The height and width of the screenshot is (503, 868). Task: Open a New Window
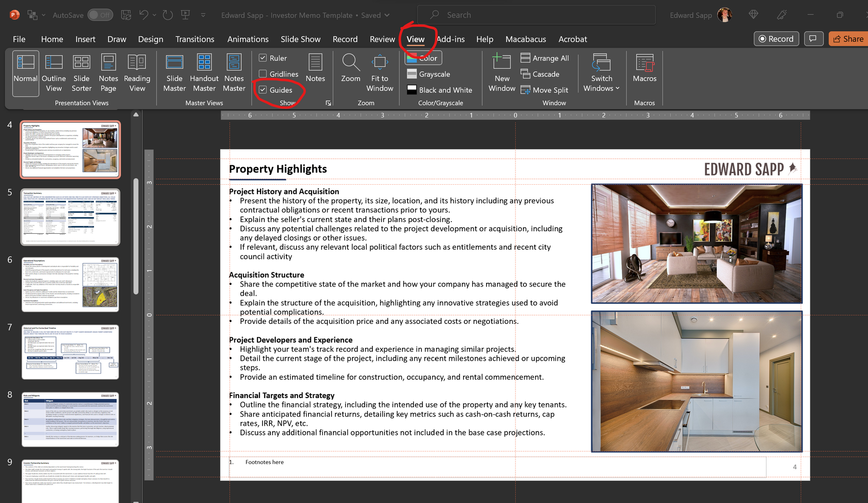(502, 72)
